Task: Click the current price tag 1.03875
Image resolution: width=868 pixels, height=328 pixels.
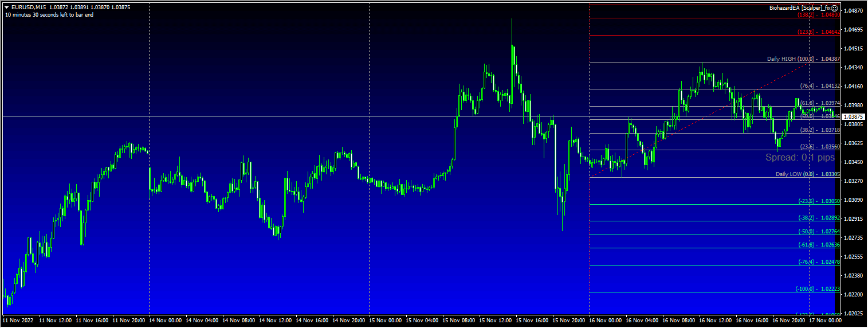Action: pyautogui.click(x=854, y=116)
